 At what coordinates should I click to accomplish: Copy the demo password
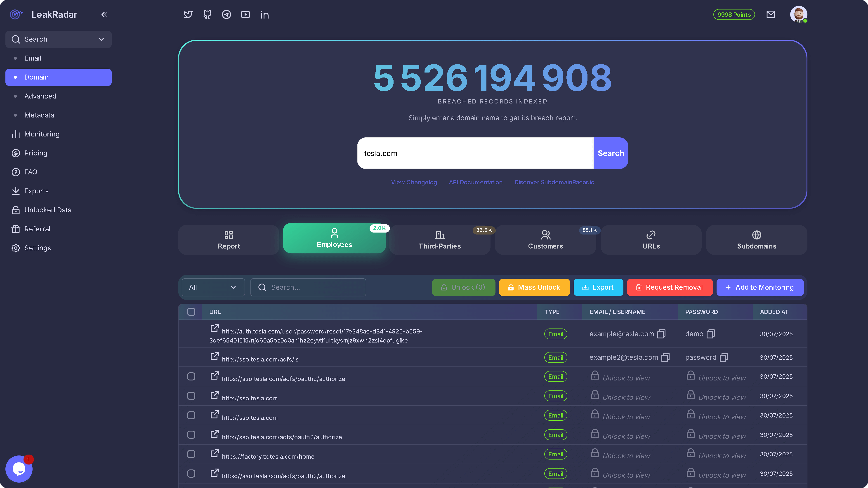(x=711, y=334)
